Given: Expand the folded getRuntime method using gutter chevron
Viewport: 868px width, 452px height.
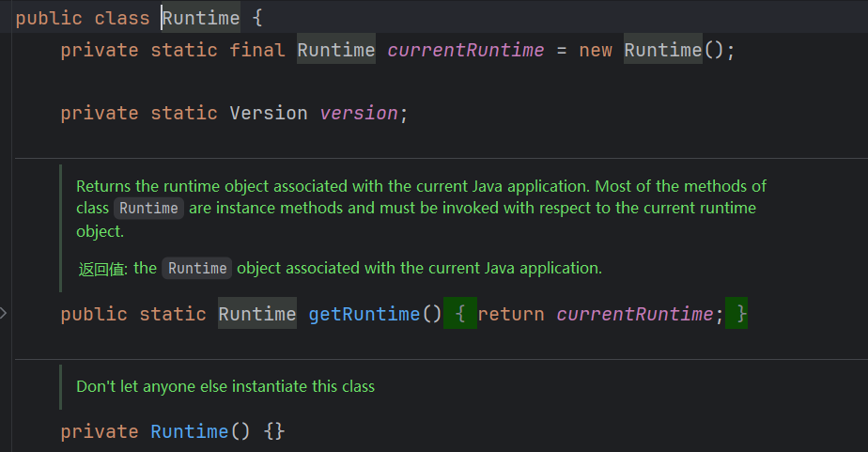Looking at the screenshot, I should coord(4,313).
